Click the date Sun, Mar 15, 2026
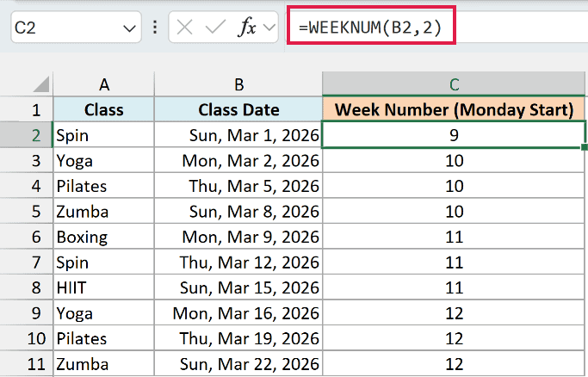588x377 pixels. pos(238,287)
